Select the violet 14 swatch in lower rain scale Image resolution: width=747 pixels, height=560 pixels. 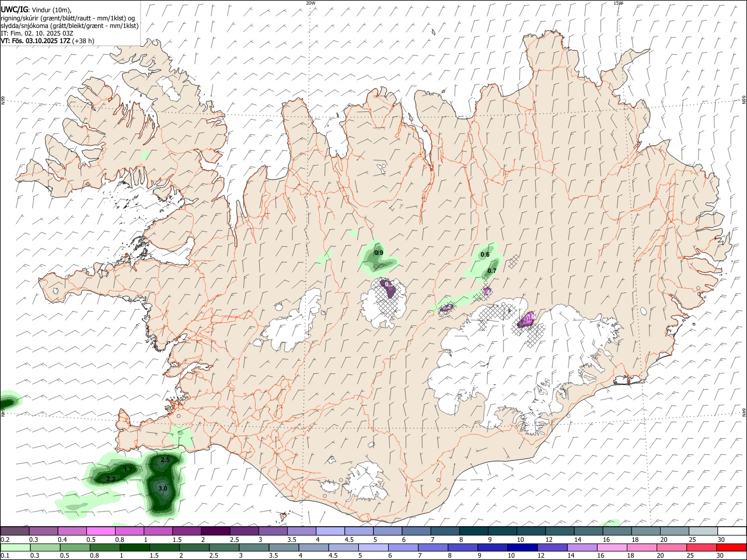click(x=582, y=547)
